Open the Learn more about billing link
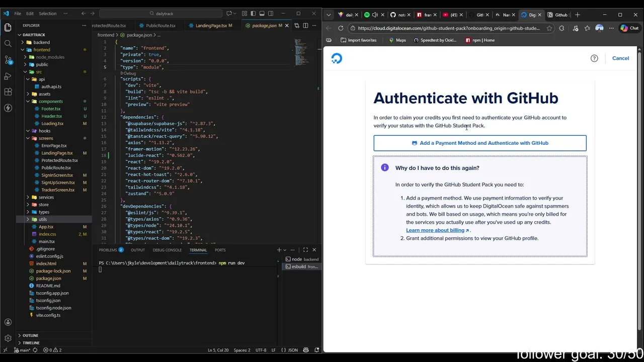This screenshot has height=362, width=644. click(x=437, y=230)
